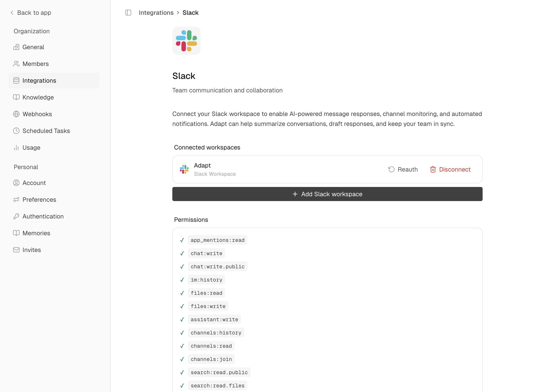
Task: Open the Invites page
Action: tap(54, 250)
